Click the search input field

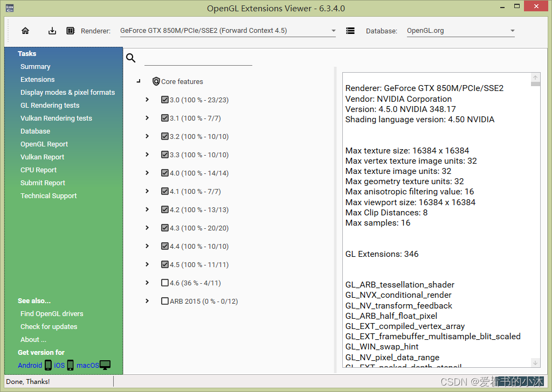click(x=198, y=58)
